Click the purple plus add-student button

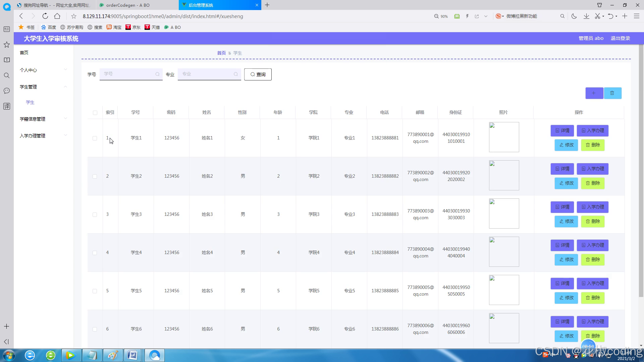pos(594,93)
